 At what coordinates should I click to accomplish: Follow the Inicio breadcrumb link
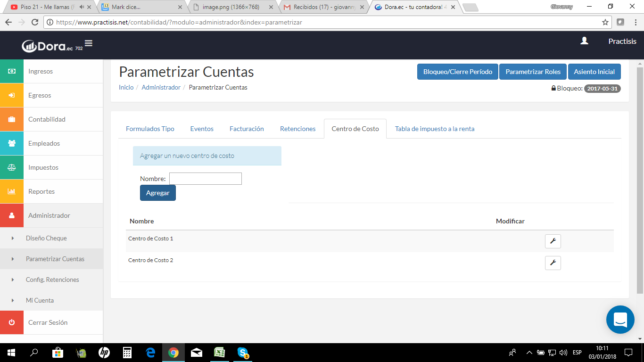coord(126,87)
